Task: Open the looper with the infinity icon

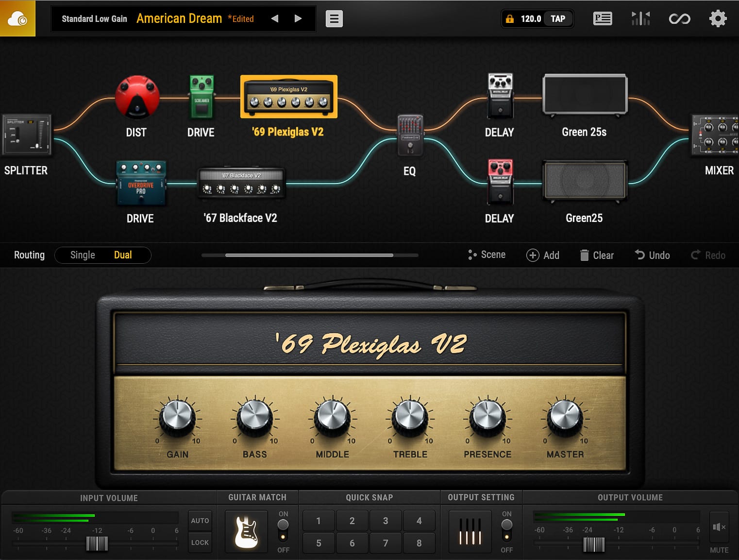Action: click(680, 18)
